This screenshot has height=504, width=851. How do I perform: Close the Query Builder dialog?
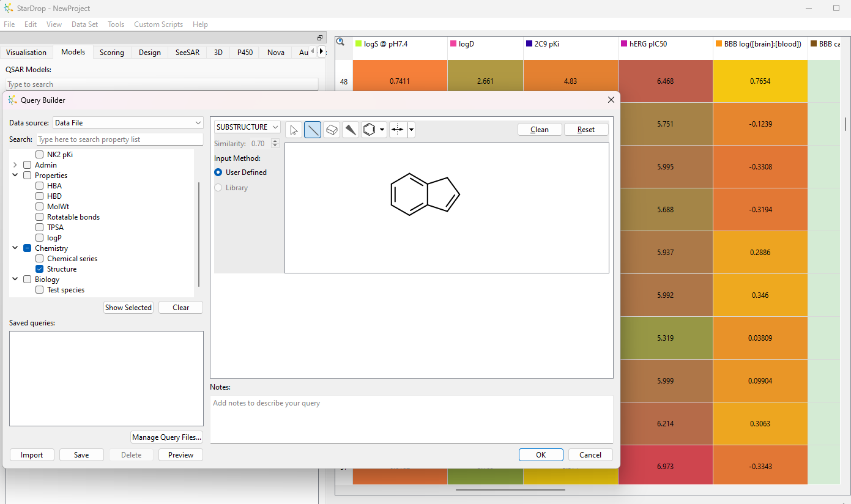611,100
